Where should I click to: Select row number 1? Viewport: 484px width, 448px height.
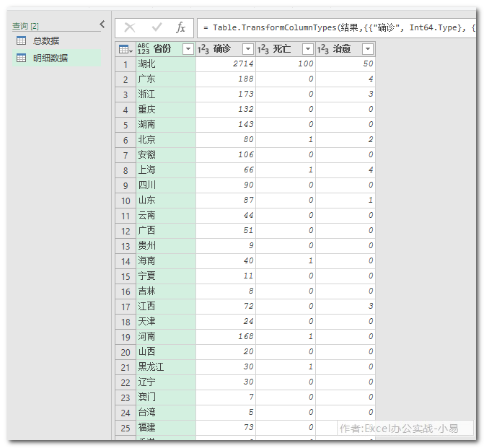(x=126, y=64)
